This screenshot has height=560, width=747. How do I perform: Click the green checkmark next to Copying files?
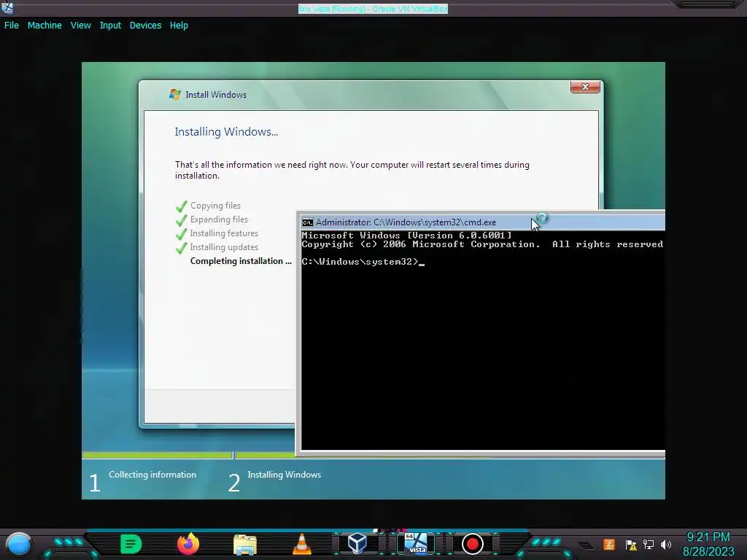pos(182,206)
